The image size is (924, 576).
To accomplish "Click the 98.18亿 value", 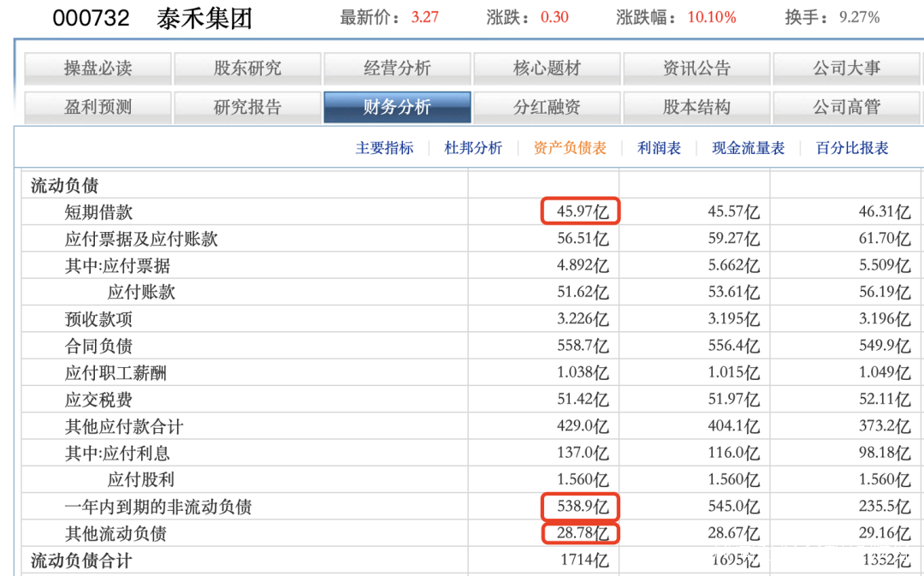I will tap(885, 453).
